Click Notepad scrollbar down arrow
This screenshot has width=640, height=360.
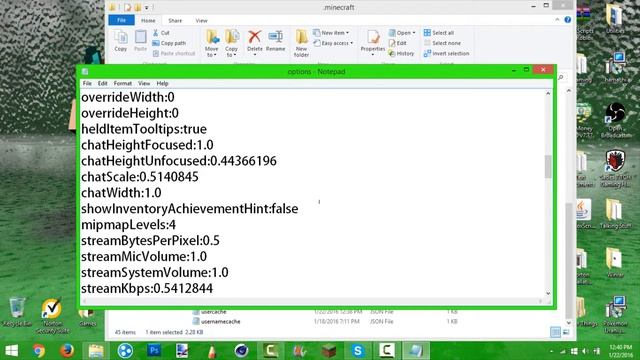pos(548,293)
